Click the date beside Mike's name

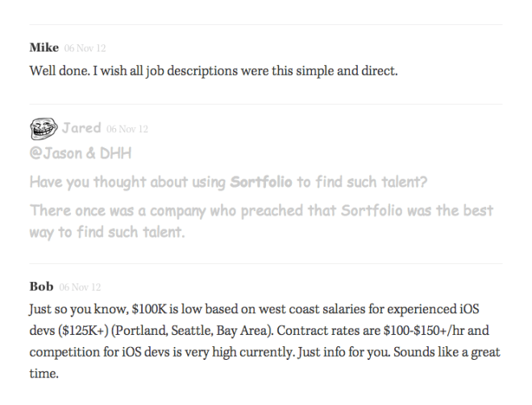click(x=84, y=48)
